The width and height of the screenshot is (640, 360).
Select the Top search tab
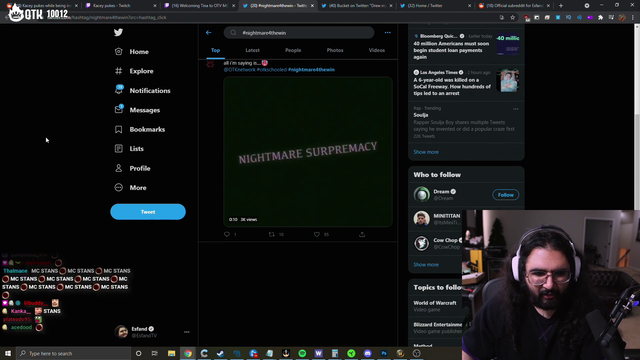tap(216, 50)
